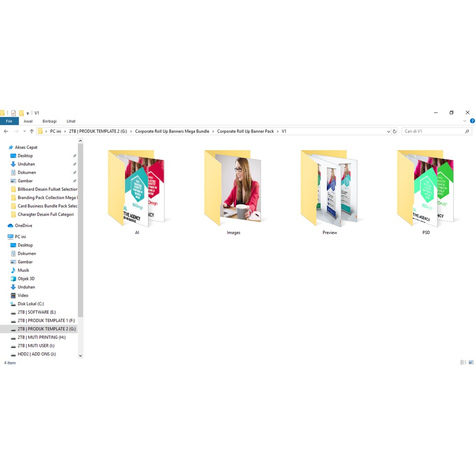
Task: Open 2TB | SOFTWARE (E:) drive
Action: [37, 312]
